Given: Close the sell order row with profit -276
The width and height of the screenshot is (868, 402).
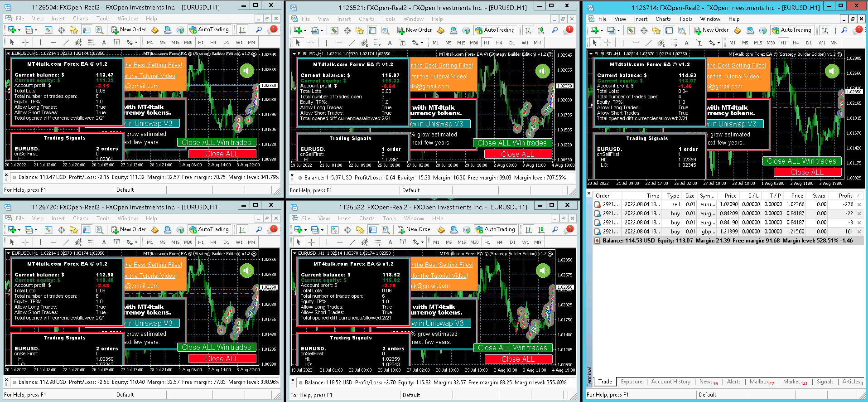Looking at the screenshot, I should tap(859, 204).
